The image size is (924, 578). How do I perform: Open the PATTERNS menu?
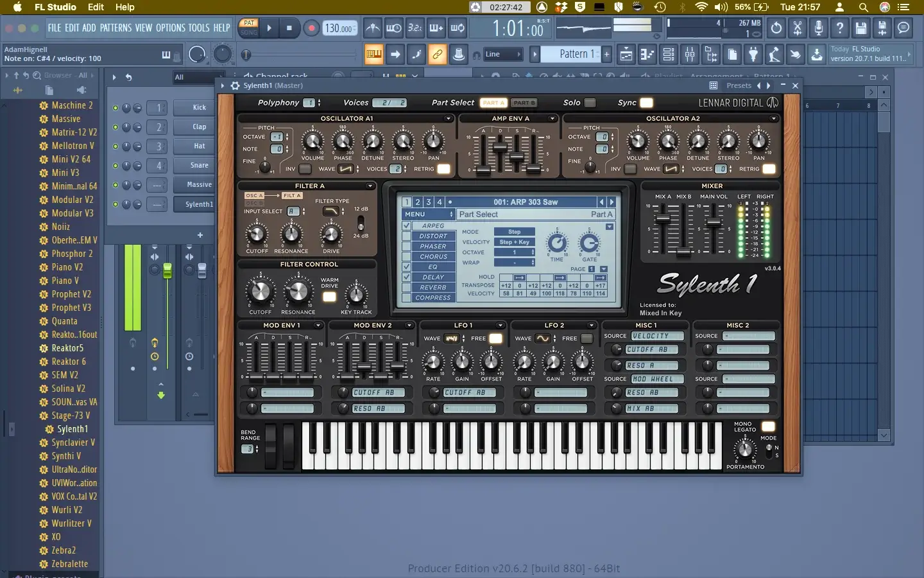[116, 28]
